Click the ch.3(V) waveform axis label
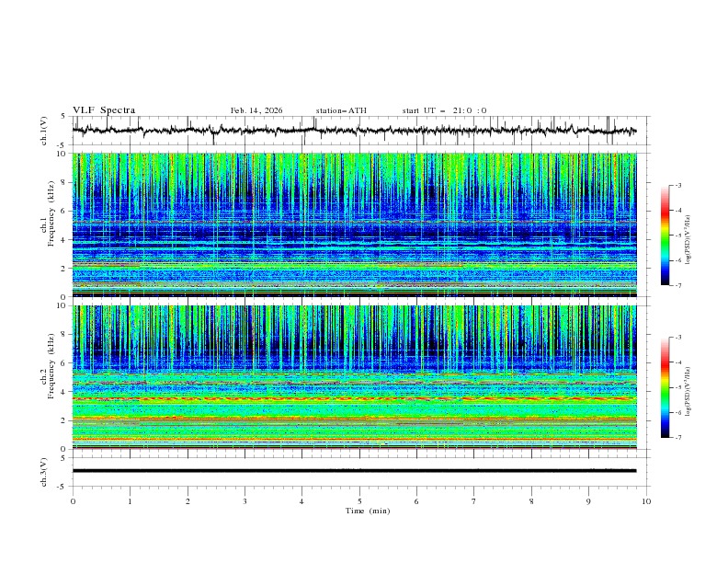This screenshot has width=728, height=563. pos(44,471)
